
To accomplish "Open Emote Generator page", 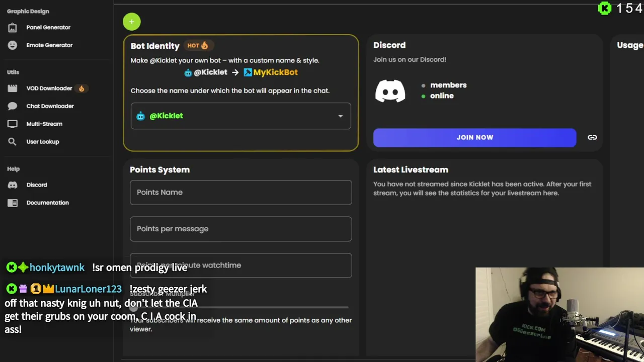I will pyautogui.click(x=49, y=45).
